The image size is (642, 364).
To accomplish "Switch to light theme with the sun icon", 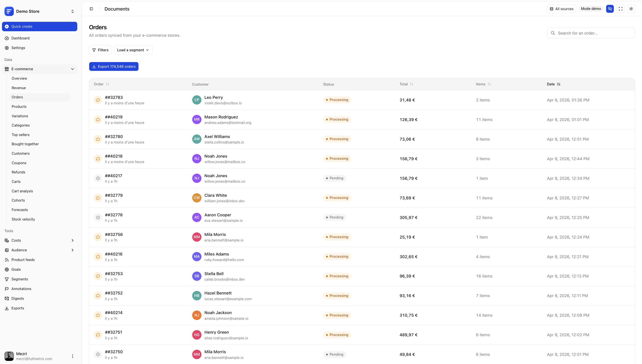I will (631, 9).
